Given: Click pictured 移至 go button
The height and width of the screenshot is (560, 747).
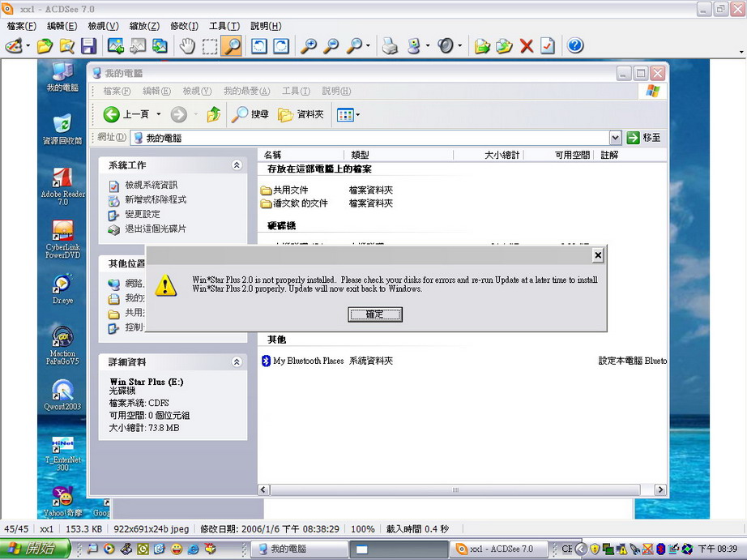Looking at the screenshot, I should 643,138.
